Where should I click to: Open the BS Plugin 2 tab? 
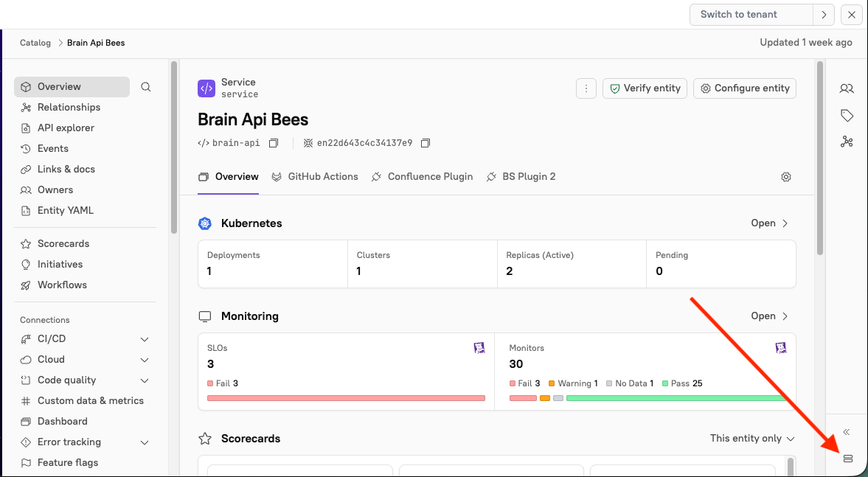(x=521, y=177)
